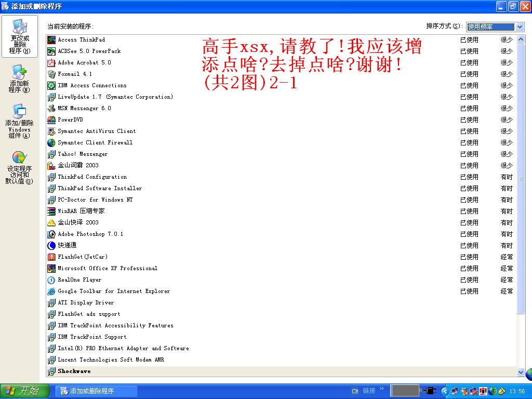532x399 pixels.
Task: Click the LiveUpdate 1.7 installer icon
Action: pyautogui.click(x=51, y=97)
